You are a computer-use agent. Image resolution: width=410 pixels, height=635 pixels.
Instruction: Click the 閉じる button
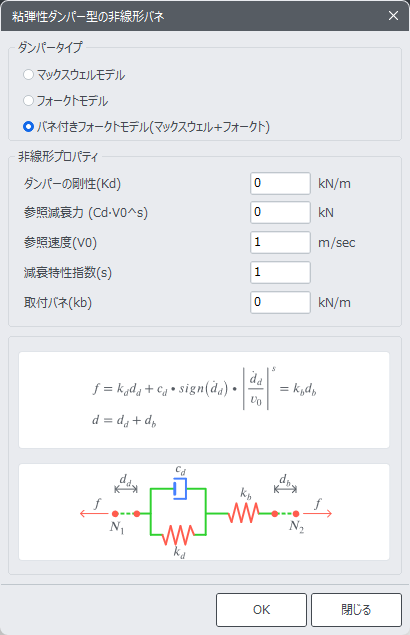pyautogui.click(x=357, y=610)
